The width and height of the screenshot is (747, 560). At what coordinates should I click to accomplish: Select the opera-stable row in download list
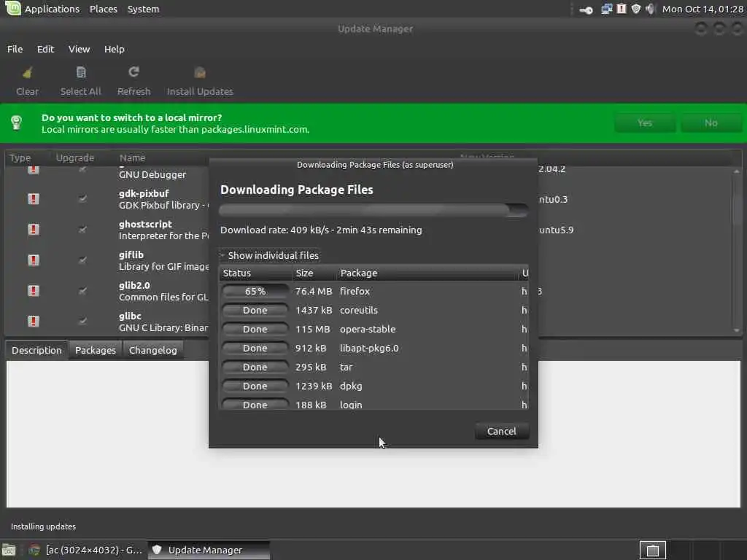(374, 329)
